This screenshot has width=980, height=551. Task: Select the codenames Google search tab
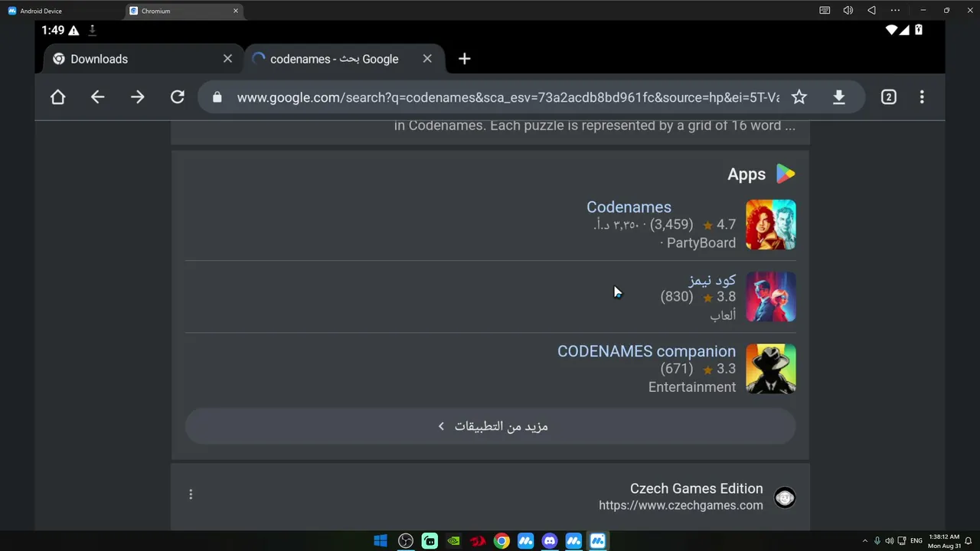[343, 59]
